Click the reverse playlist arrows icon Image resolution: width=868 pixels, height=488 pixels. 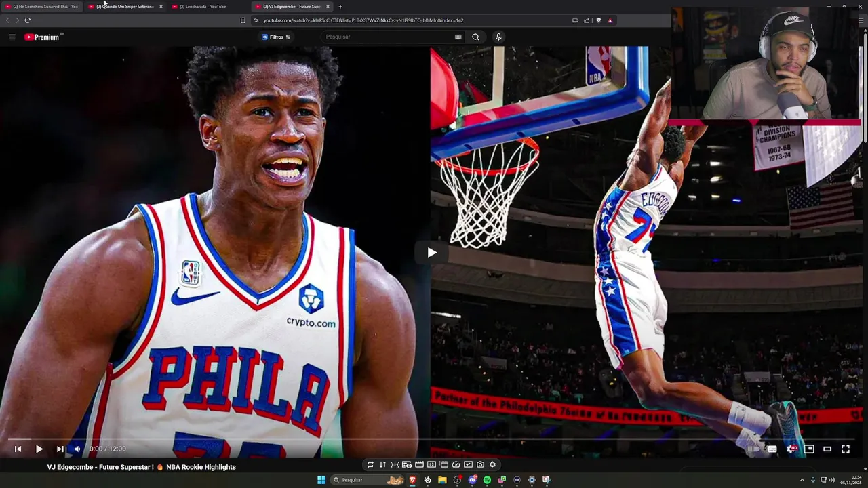pyautogui.click(x=382, y=464)
